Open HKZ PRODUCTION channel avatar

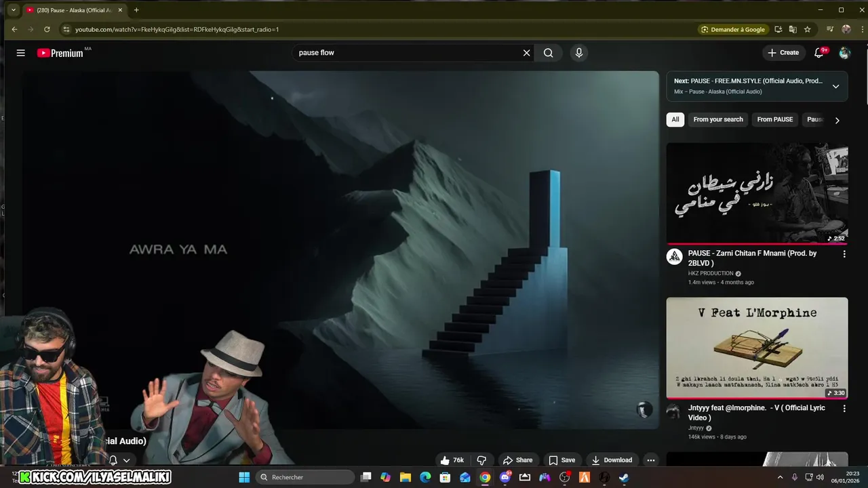pyautogui.click(x=674, y=256)
